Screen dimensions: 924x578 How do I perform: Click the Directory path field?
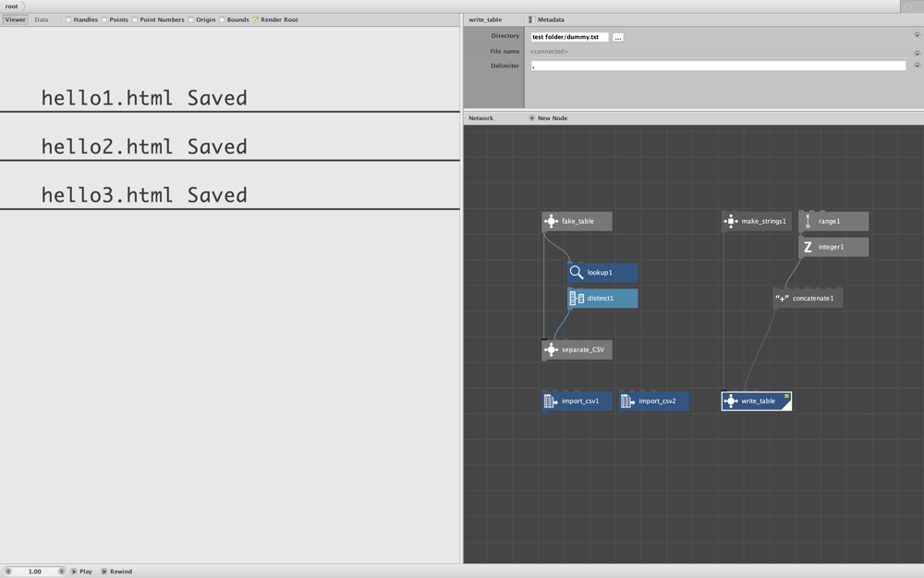tap(569, 37)
